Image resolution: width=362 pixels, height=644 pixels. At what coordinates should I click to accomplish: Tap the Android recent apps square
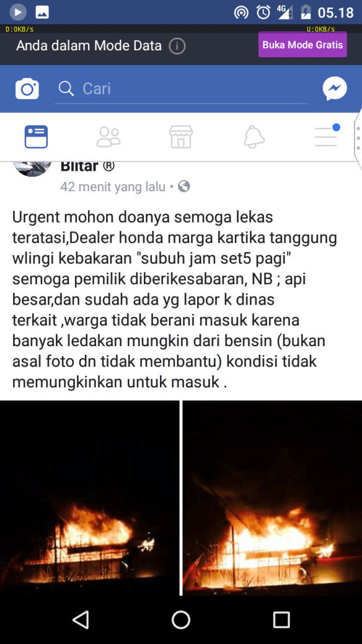281,619
